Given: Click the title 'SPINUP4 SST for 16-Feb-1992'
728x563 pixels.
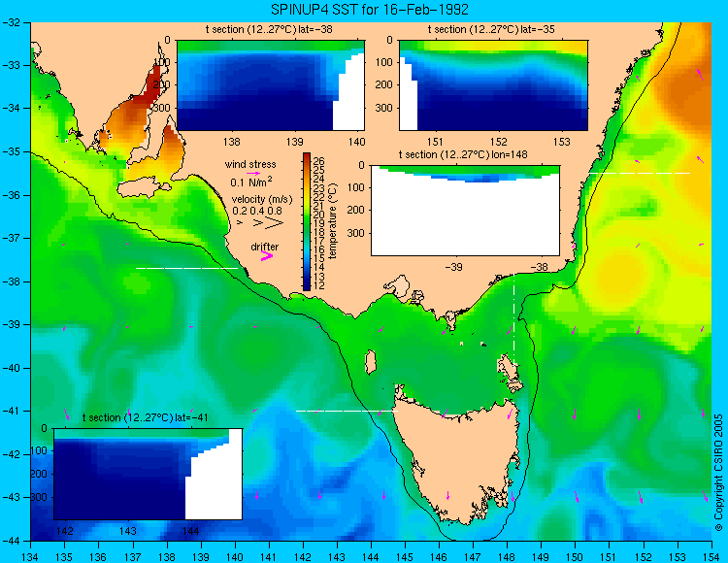Looking at the screenshot, I should click(370, 9).
